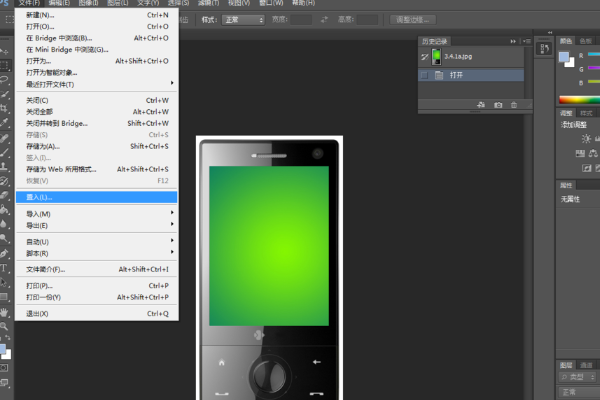Switch to 色板 tab

(x=585, y=41)
